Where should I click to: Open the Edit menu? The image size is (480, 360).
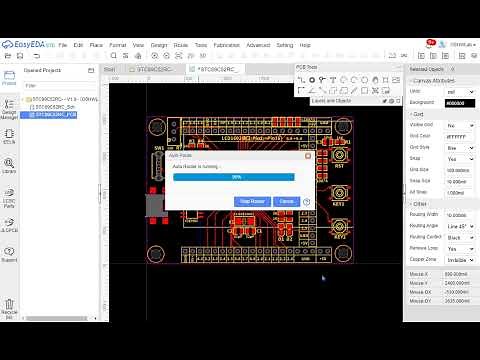click(78, 45)
